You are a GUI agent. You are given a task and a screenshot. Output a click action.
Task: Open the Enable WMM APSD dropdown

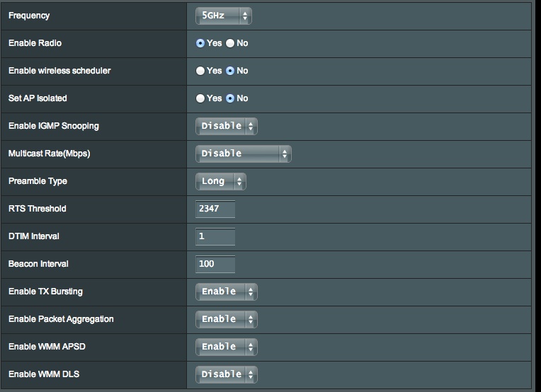[x=225, y=347]
